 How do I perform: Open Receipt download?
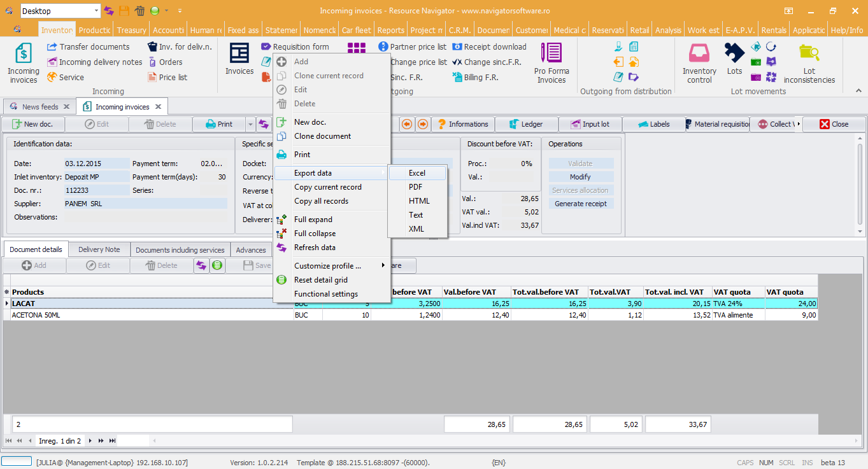tap(489, 47)
